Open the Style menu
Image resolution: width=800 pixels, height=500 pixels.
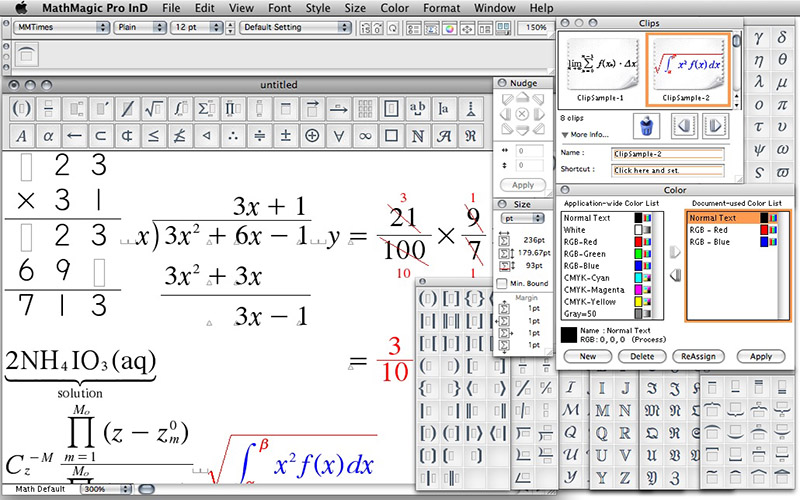coord(318,8)
